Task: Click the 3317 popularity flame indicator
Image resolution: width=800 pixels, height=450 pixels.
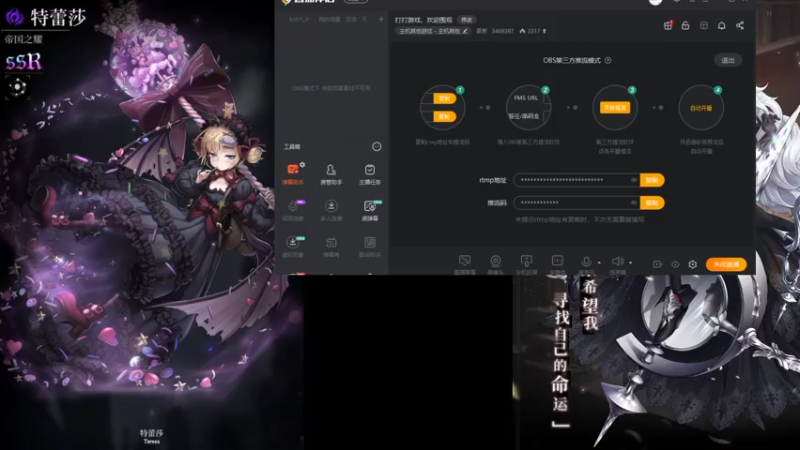Action: 533,31
